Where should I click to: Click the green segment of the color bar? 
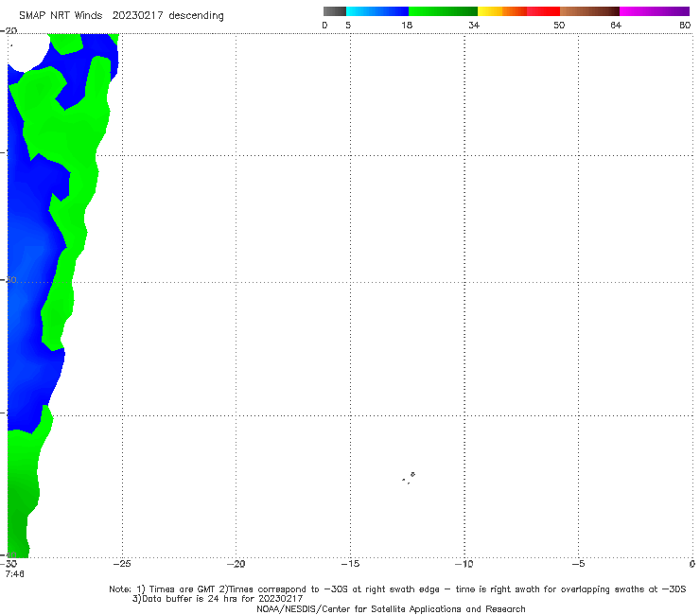(x=443, y=11)
